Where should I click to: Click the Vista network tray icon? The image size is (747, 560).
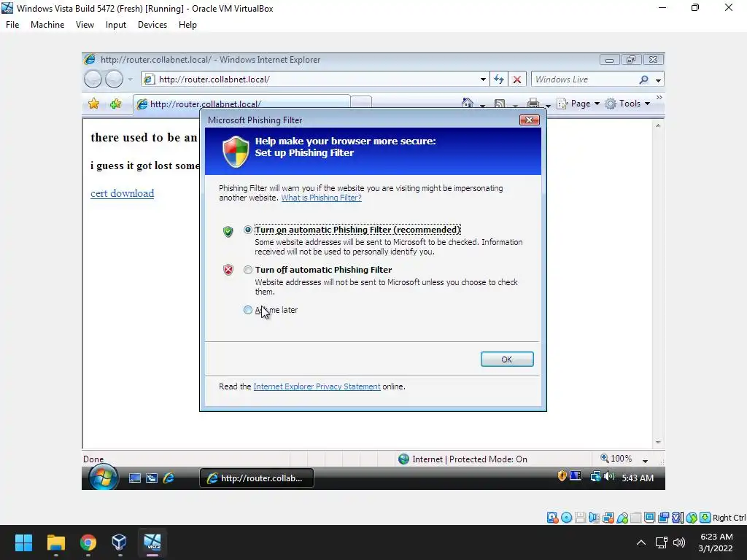595,476
